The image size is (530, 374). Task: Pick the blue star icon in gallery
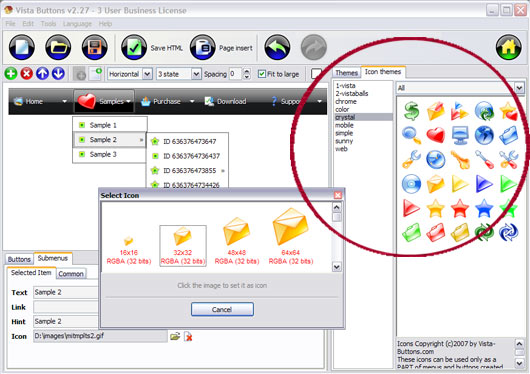pos(484,208)
